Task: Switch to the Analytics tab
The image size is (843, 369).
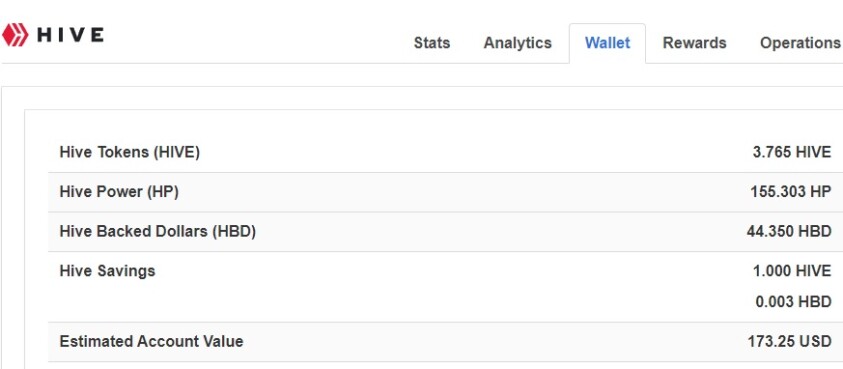Action: coord(517,43)
